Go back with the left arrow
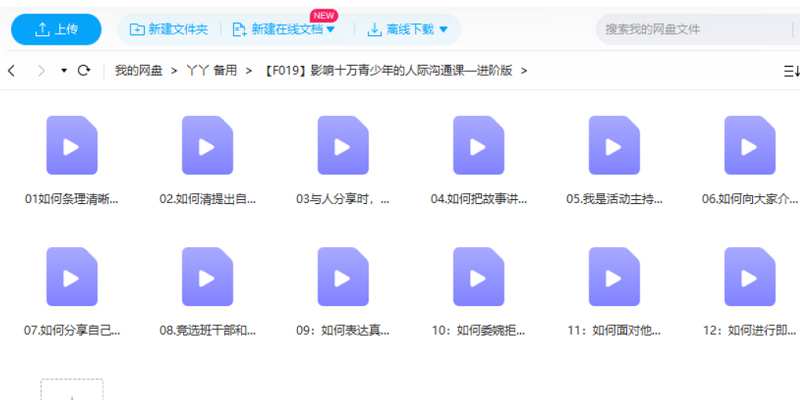The height and width of the screenshot is (400, 800). [12, 71]
